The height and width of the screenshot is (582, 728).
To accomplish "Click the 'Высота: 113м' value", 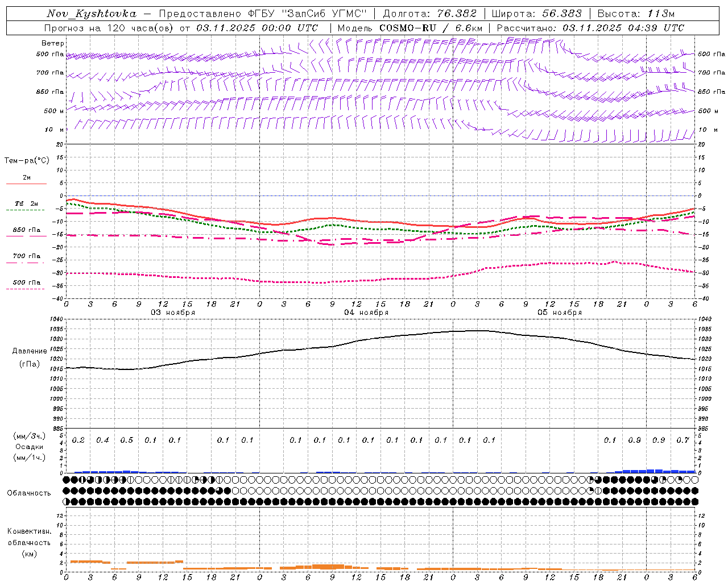I will 636,14.
